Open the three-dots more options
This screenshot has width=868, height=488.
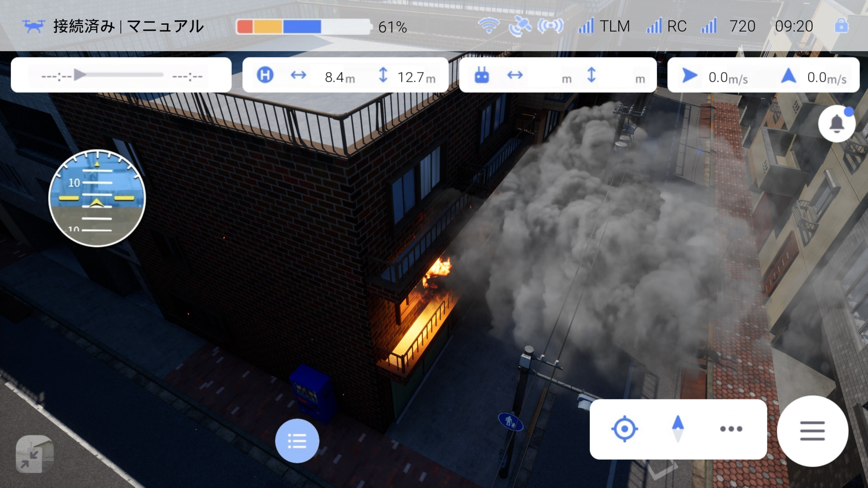[x=731, y=429]
